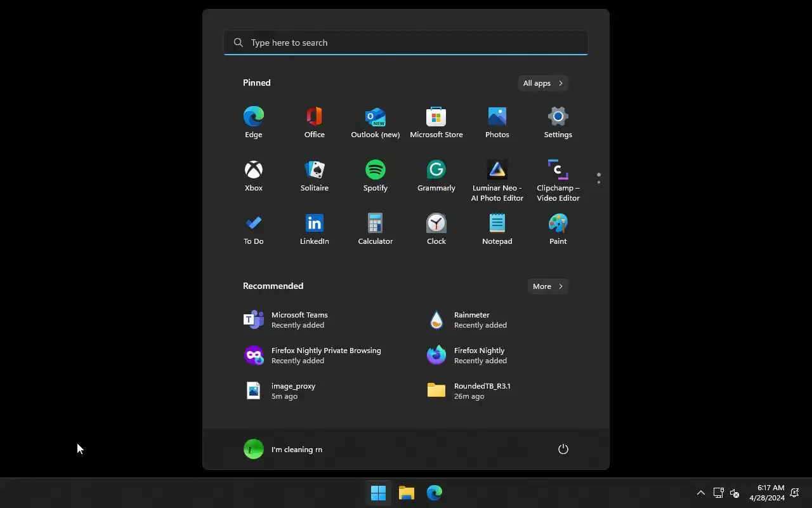Open Calculator

point(376,229)
